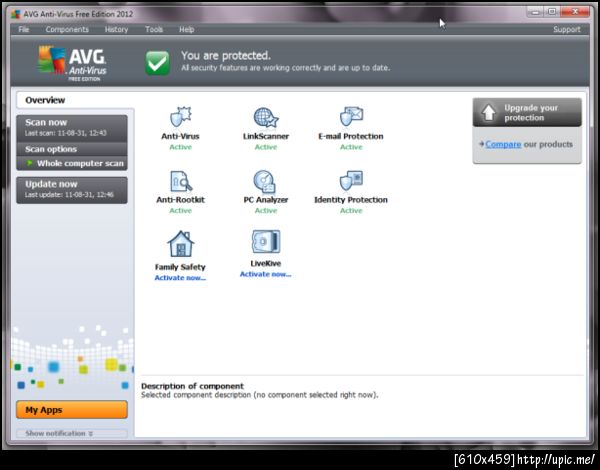Open the Anti-Virus component icon
This screenshot has width=600, height=470.
click(x=180, y=117)
